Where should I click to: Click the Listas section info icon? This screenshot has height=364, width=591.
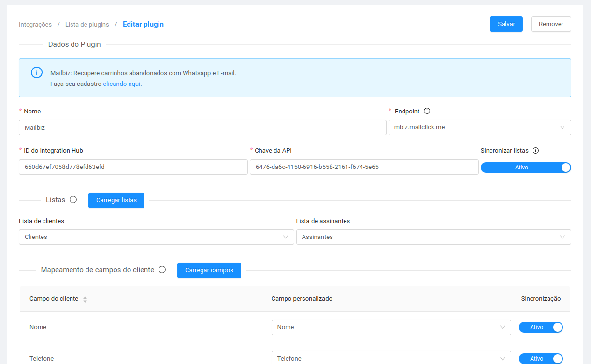(73, 200)
